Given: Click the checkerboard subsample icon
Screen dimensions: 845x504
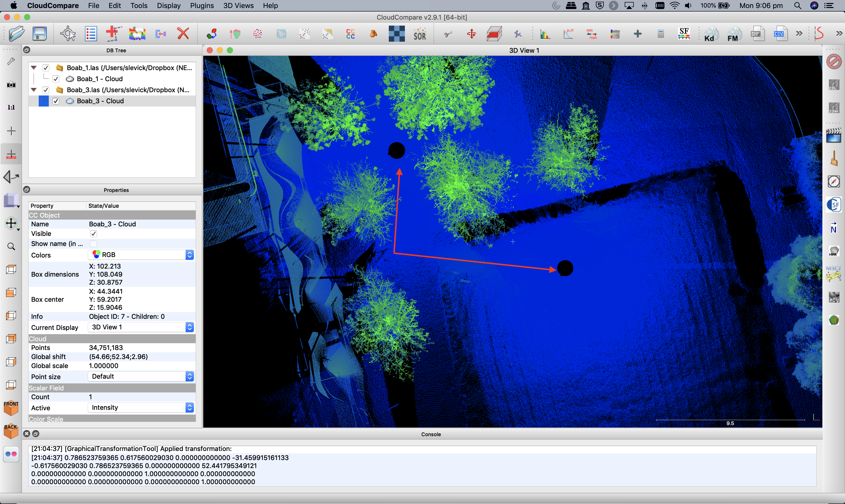Looking at the screenshot, I should (x=397, y=34).
